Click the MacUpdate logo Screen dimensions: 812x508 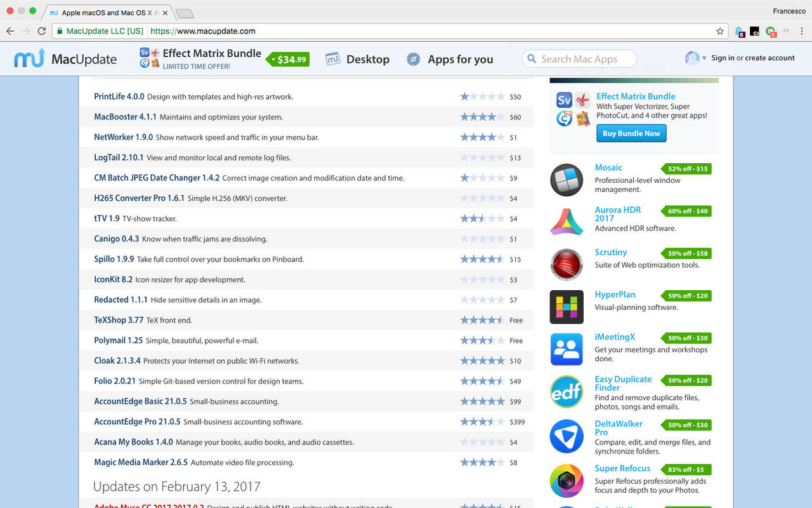pos(65,58)
